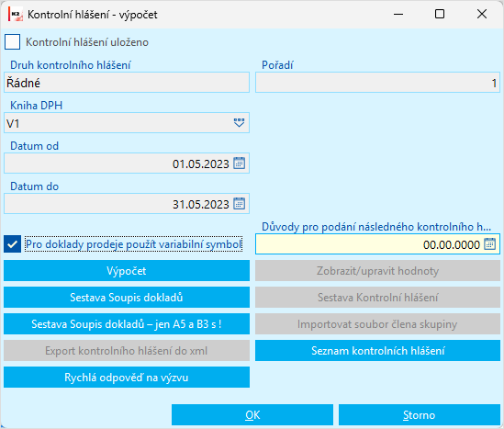Open Rychlá odpověď na výzvu
The image size is (504, 429).
(x=127, y=378)
